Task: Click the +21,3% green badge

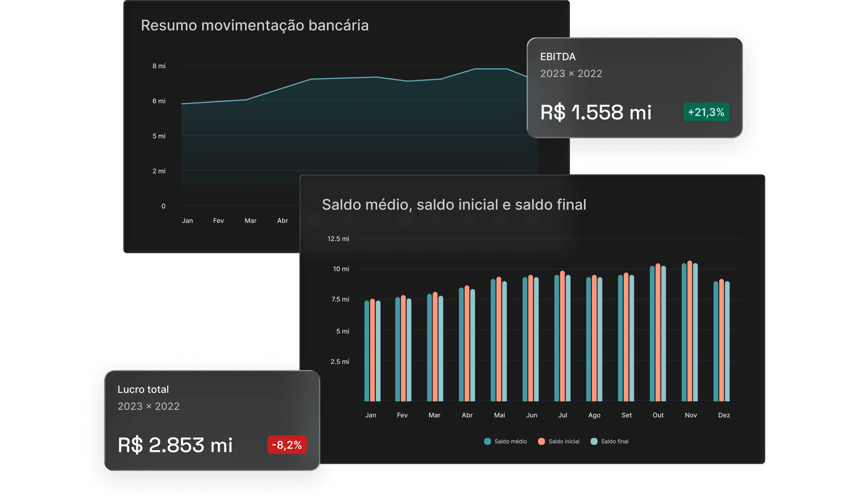Action: point(706,112)
